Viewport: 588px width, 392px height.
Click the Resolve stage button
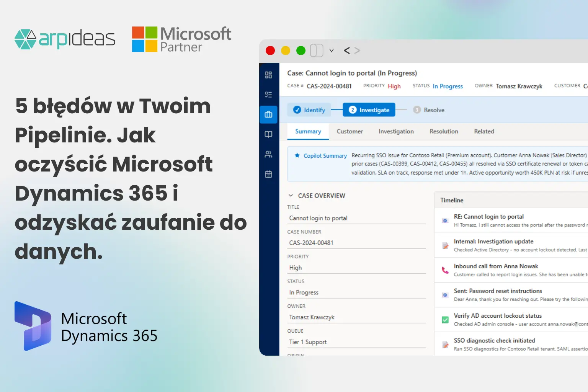[x=428, y=109]
